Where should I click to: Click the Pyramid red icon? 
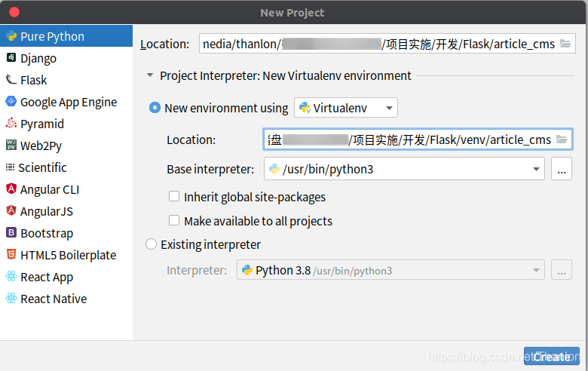point(11,123)
